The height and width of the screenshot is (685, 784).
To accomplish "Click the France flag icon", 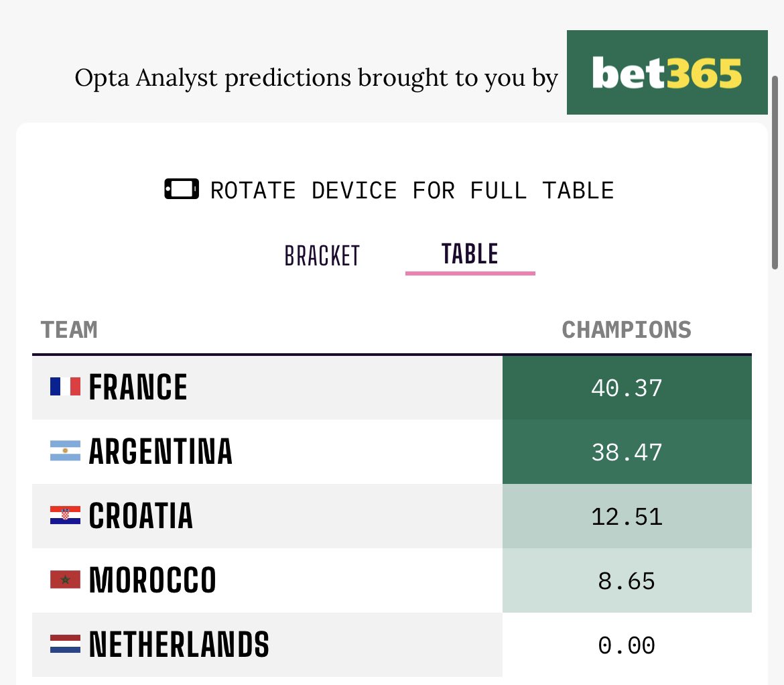I will [x=65, y=387].
